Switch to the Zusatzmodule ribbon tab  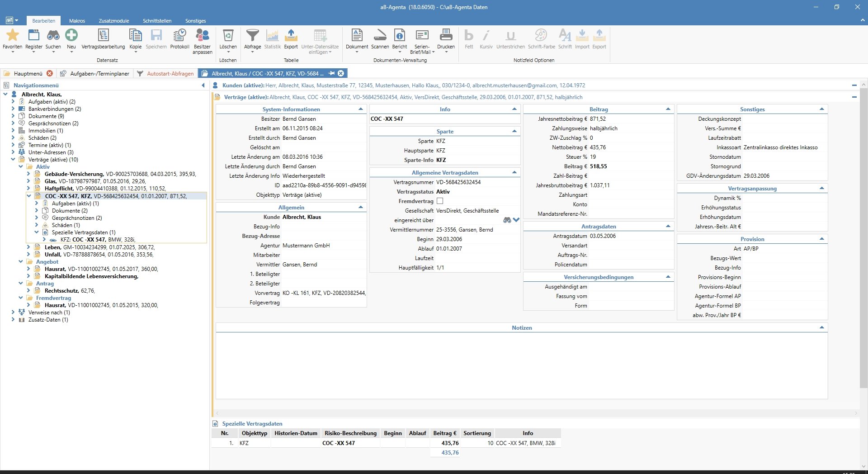114,21
